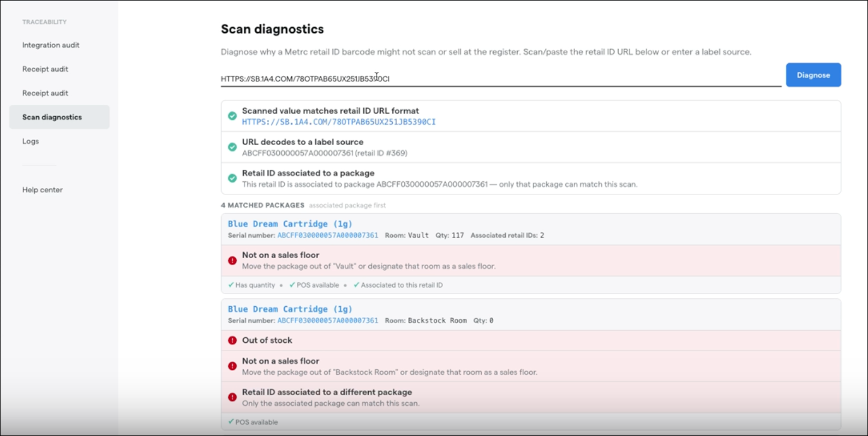The width and height of the screenshot is (868, 436).
Task: Click label source text ABCFF030000057A000007361 (retail ID #369)
Action: pos(325,153)
